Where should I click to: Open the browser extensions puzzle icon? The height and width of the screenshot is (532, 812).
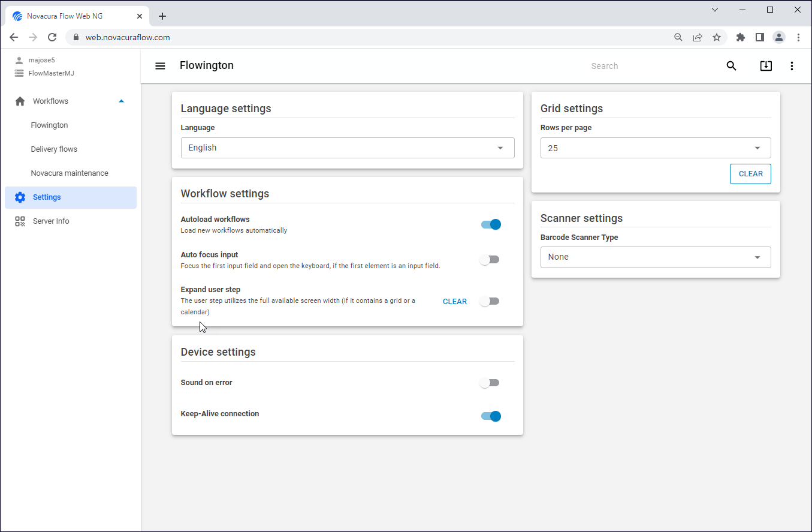click(741, 37)
